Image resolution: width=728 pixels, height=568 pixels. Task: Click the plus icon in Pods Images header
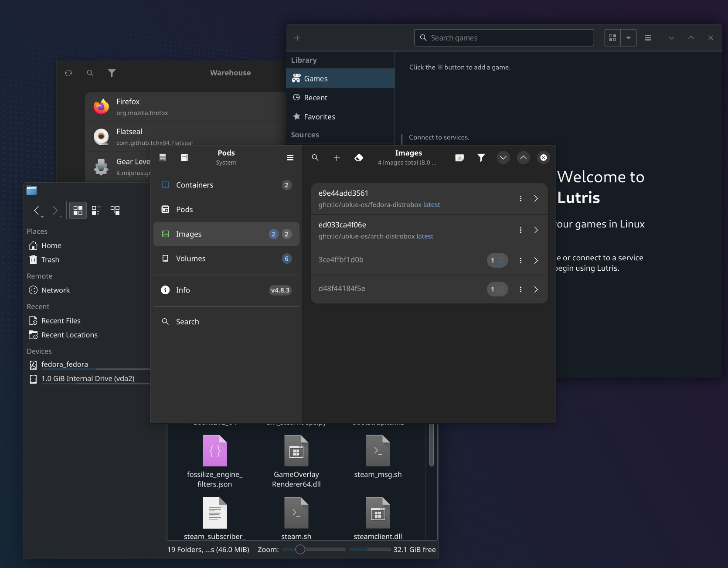pyautogui.click(x=337, y=158)
